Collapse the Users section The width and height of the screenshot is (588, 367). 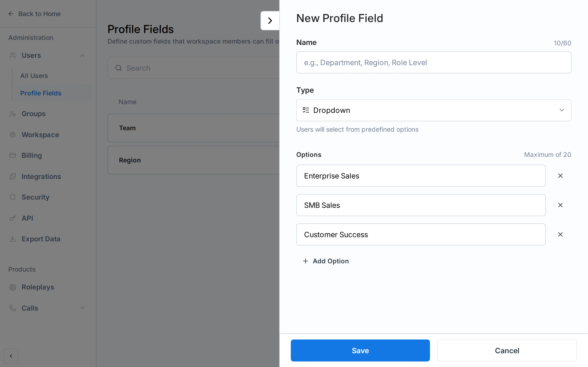pos(82,55)
